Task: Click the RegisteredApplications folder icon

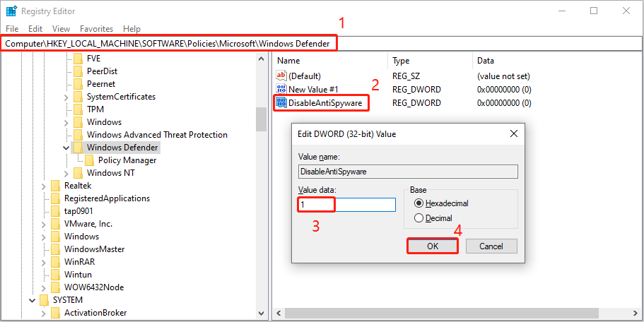Action: coord(55,198)
